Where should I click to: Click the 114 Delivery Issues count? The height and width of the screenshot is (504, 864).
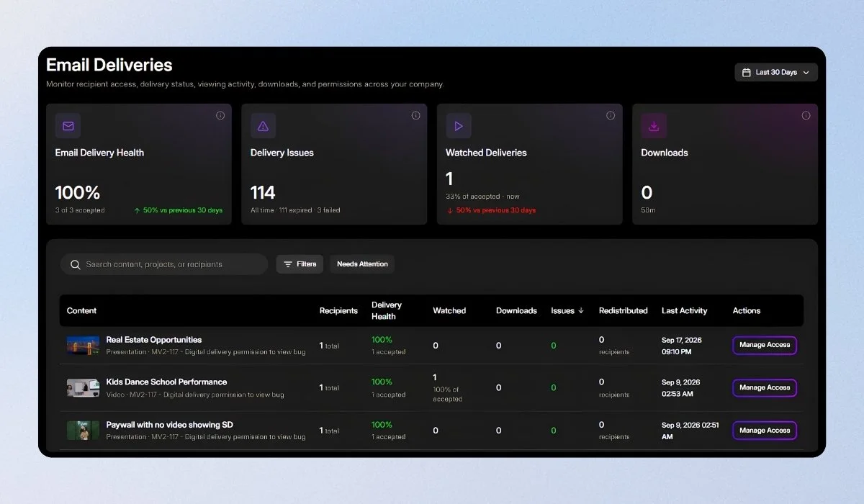click(263, 192)
